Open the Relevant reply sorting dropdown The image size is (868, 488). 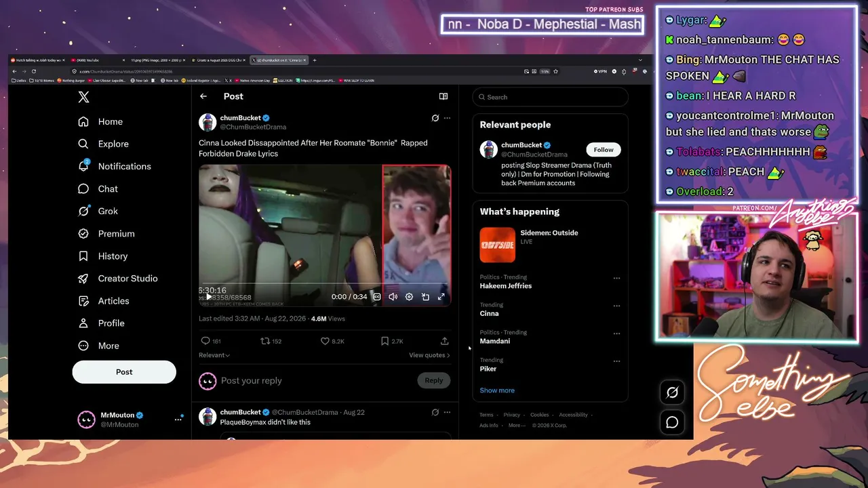click(x=214, y=355)
